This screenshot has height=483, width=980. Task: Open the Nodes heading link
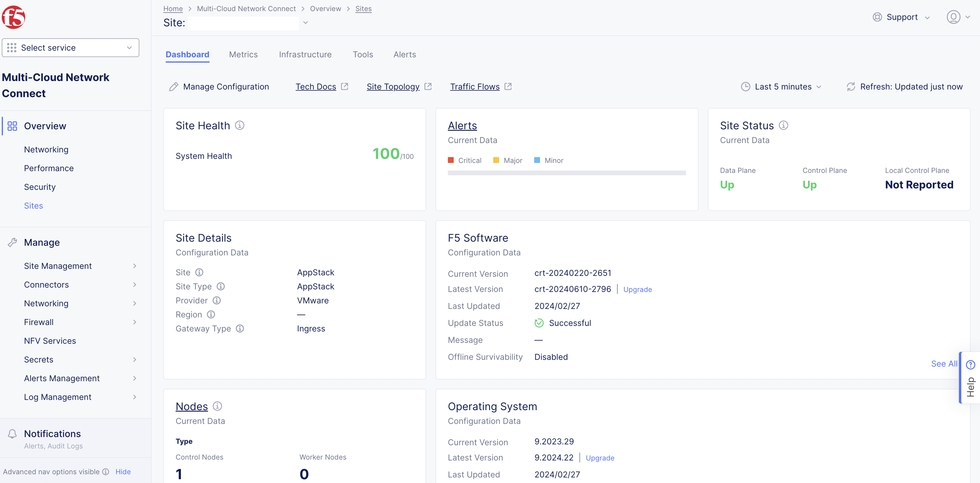point(192,407)
